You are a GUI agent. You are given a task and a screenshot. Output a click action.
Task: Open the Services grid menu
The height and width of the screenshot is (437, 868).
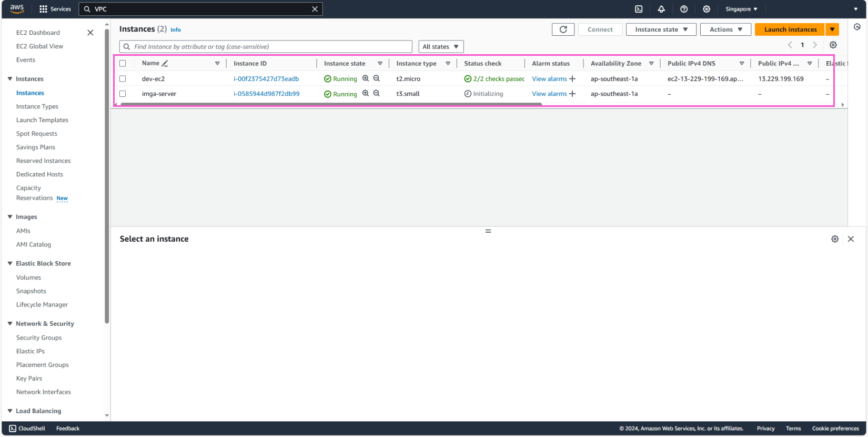tap(55, 9)
